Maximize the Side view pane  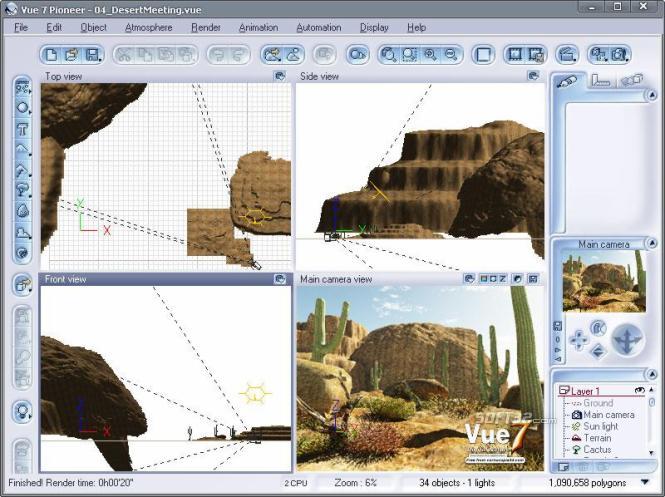click(x=533, y=76)
